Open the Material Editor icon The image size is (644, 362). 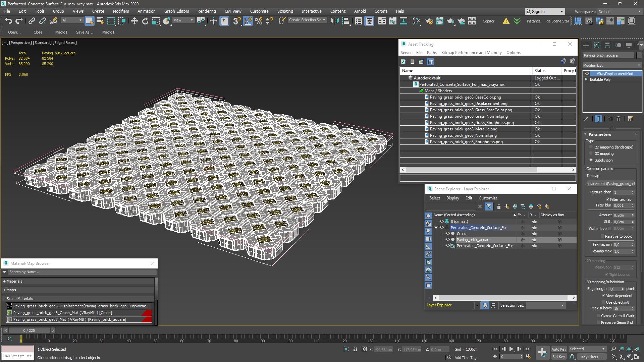(416, 21)
